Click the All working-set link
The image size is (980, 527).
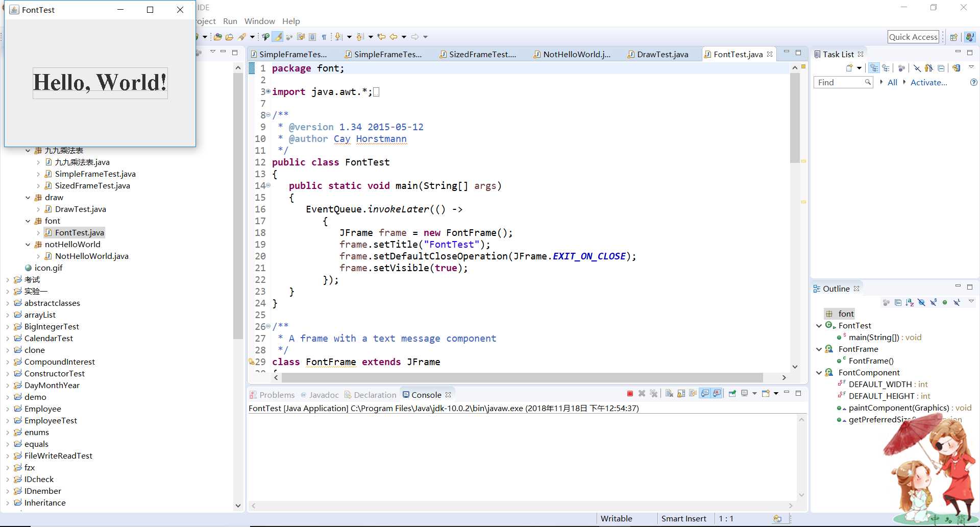(x=892, y=82)
